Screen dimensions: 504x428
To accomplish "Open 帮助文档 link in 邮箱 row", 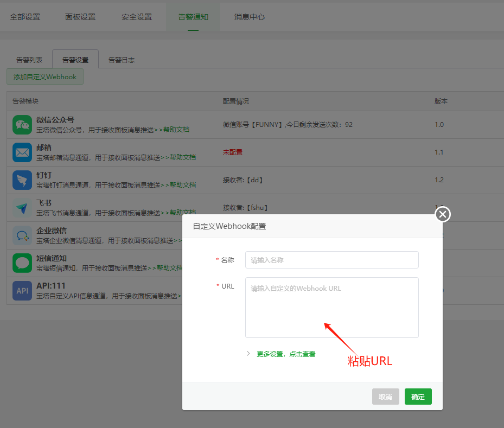I will 183,157.
